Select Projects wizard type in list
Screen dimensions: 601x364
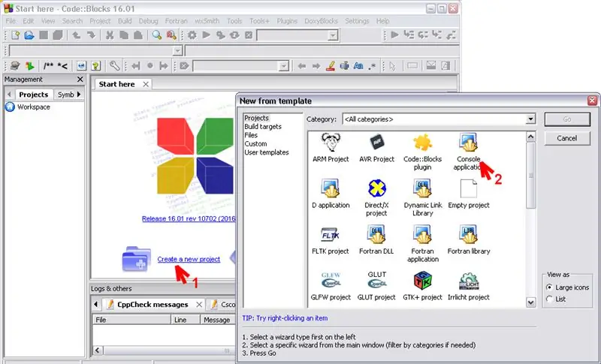pyautogui.click(x=256, y=119)
